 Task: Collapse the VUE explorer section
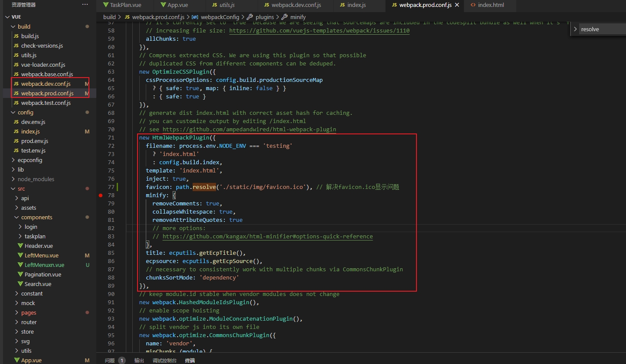[7, 16]
